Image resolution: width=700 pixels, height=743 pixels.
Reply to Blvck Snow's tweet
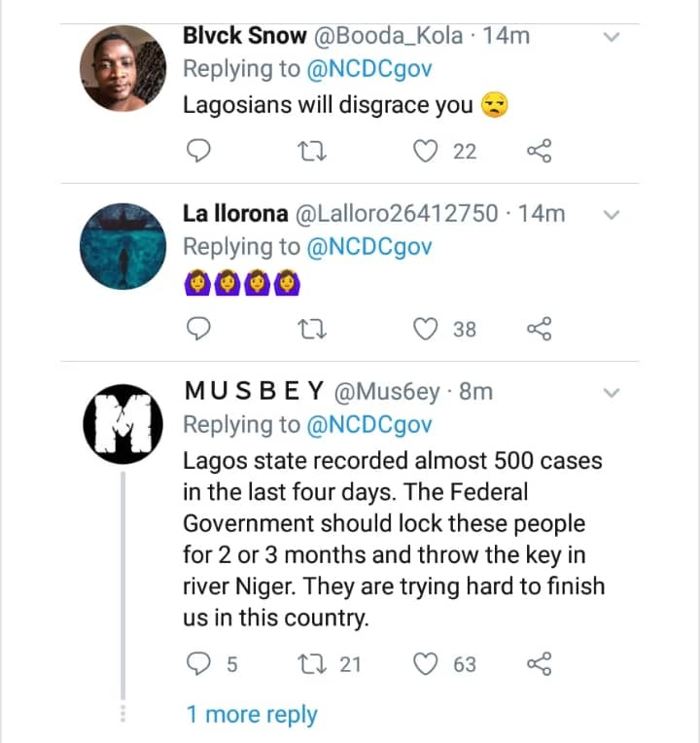(x=198, y=151)
